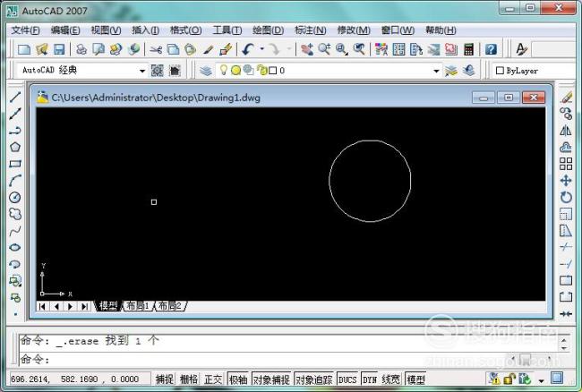The image size is (582, 392).
Task: Select the Polyline tool
Action: (x=15, y=131)
